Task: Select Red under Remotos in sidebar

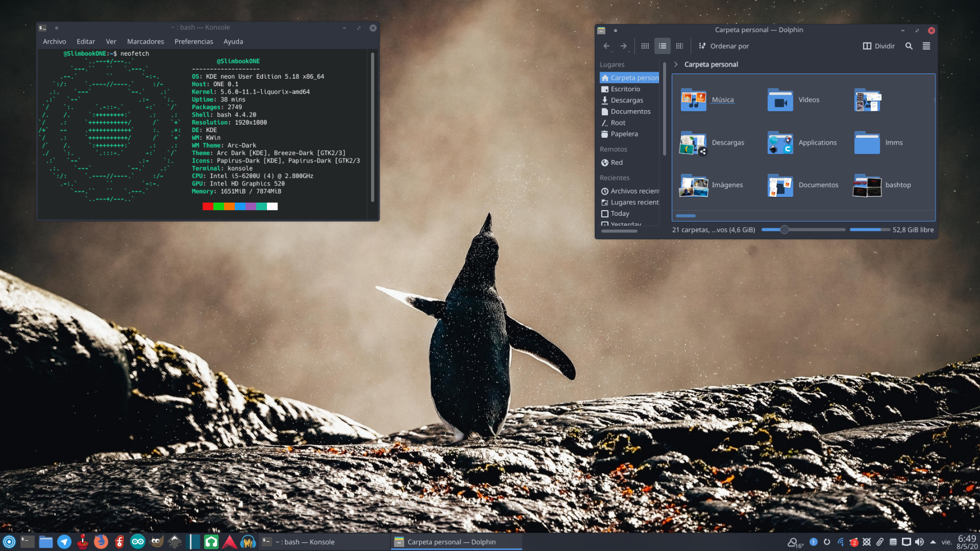Action: click(616, 162)
